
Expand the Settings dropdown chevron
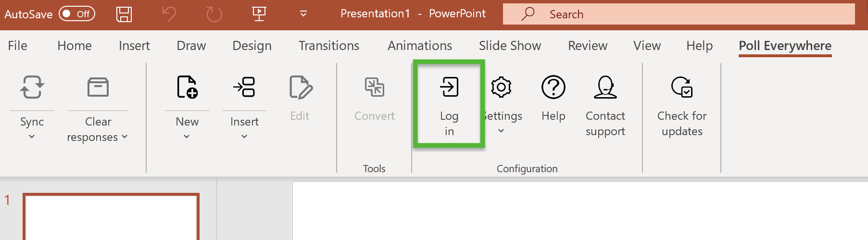tap(501, 131)
